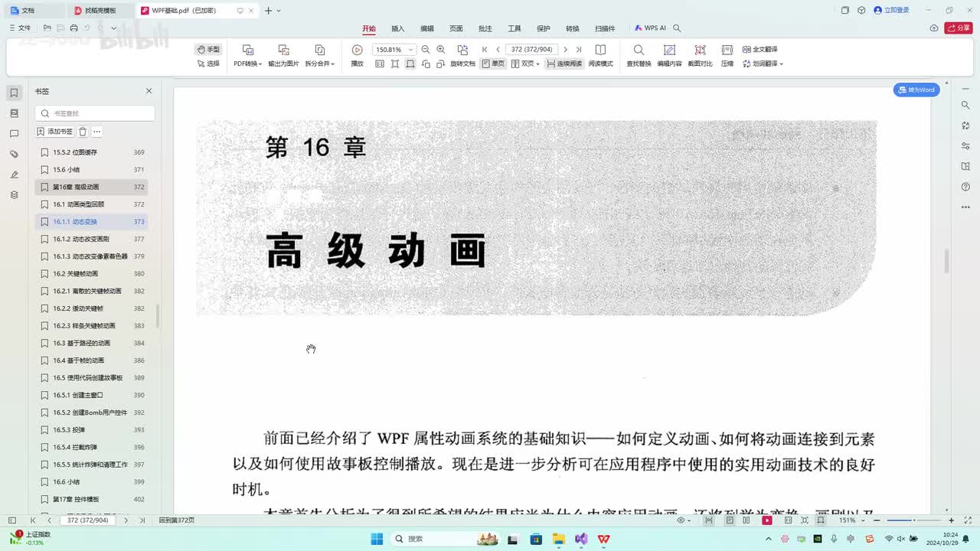Click 全文翻译 full text translation
The image size is (980, 551).
coord(759,49)
